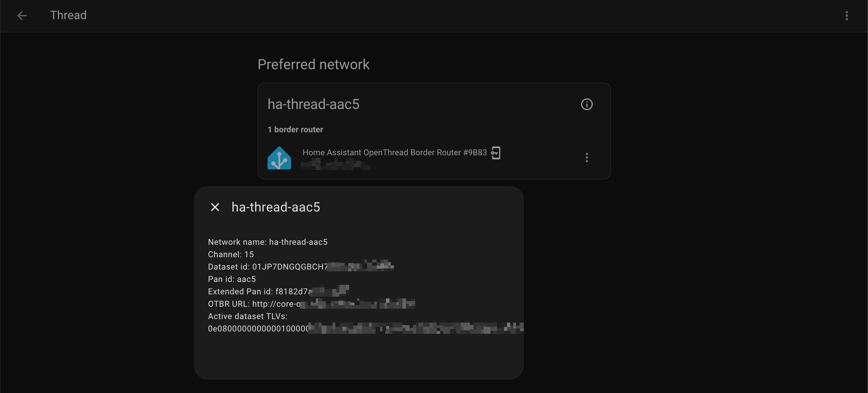The image size is (868, 393).
Task: Go back using the header arrow
Action: (22, 16)
